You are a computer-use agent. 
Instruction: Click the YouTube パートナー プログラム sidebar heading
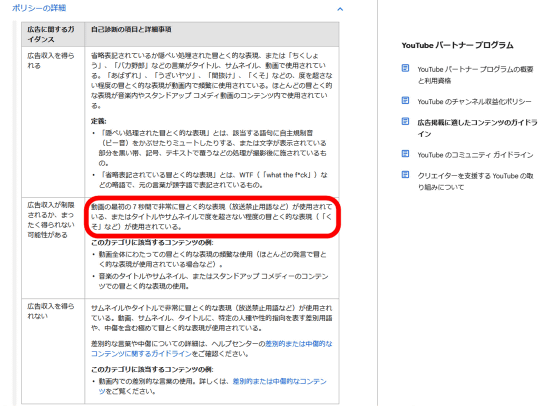(457, 45)
